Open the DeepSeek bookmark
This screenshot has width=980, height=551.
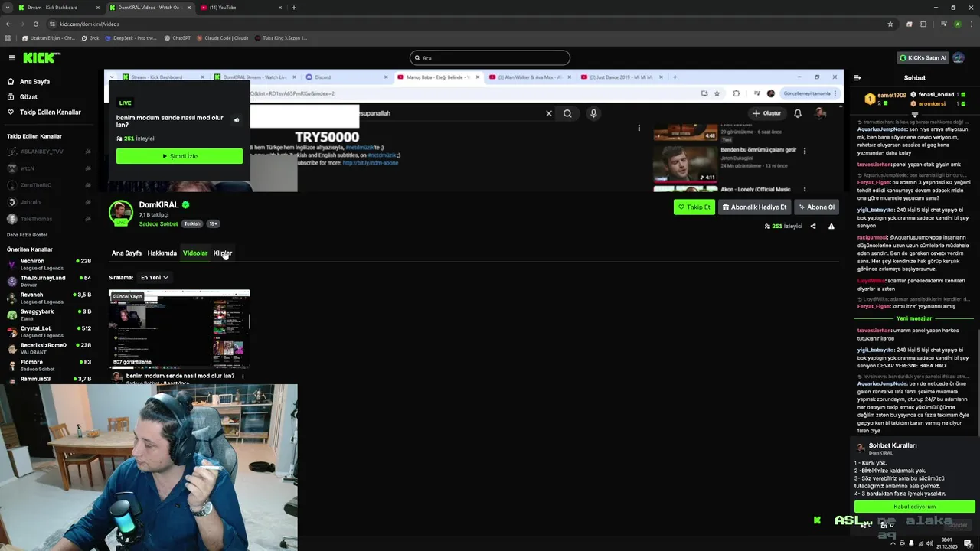pos(131,37)
